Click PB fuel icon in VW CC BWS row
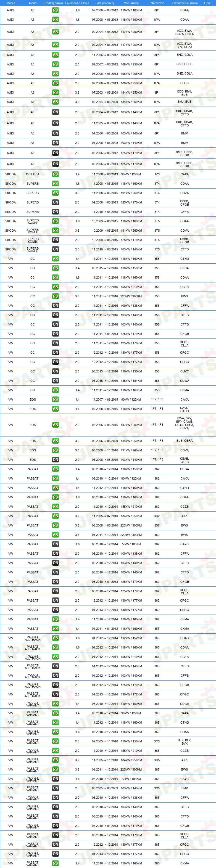Screen dimensions: 216x868 [x=55, y=296]
